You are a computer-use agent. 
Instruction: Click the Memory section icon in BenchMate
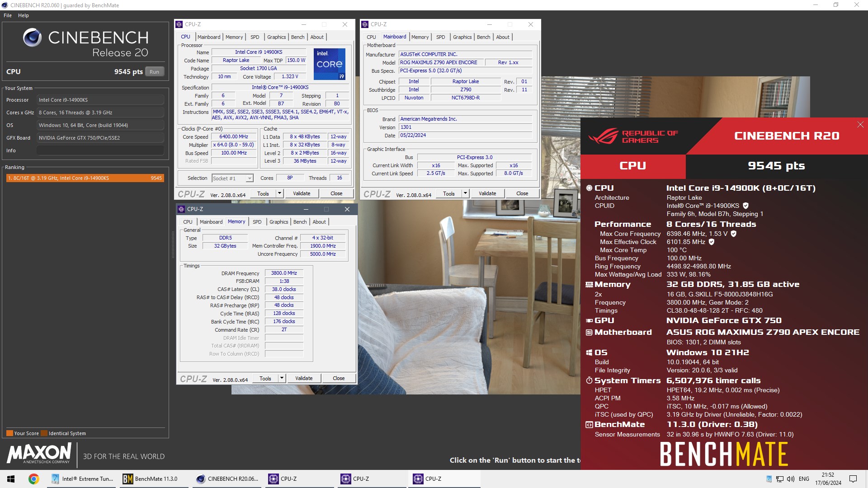pos(589,285)
